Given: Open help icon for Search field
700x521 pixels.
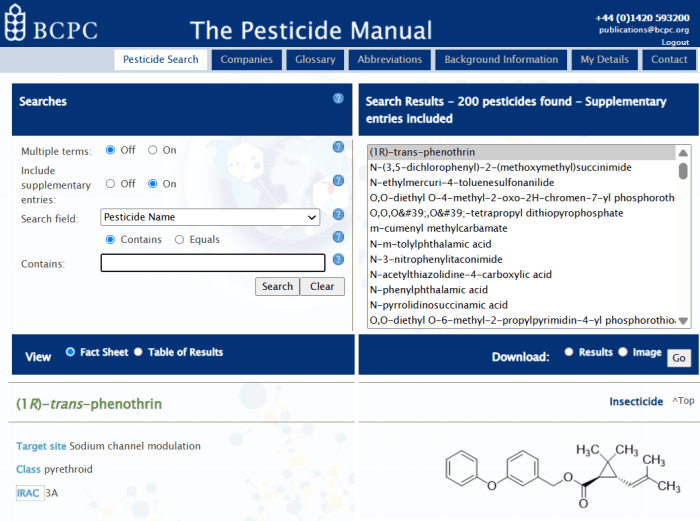Looking at the screenshot, I should [338, 214].
